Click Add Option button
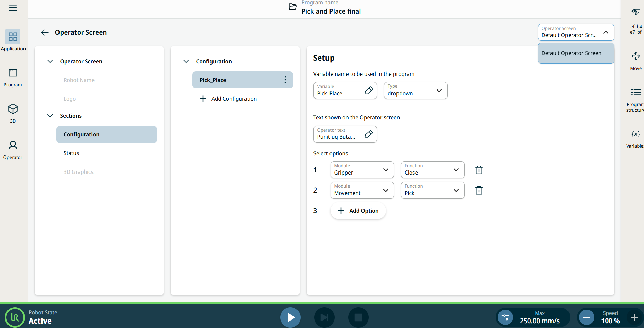The image size is (644, 328). 358,211
